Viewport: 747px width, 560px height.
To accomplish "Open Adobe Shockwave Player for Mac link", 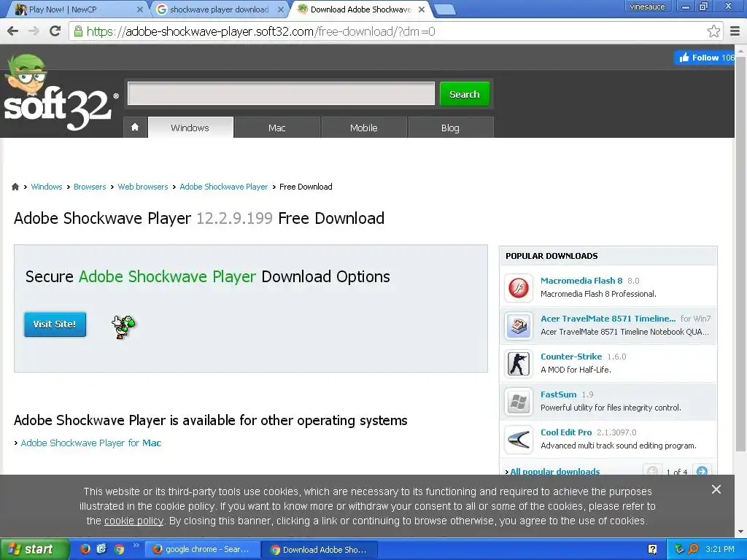I will tap(91, 443).
